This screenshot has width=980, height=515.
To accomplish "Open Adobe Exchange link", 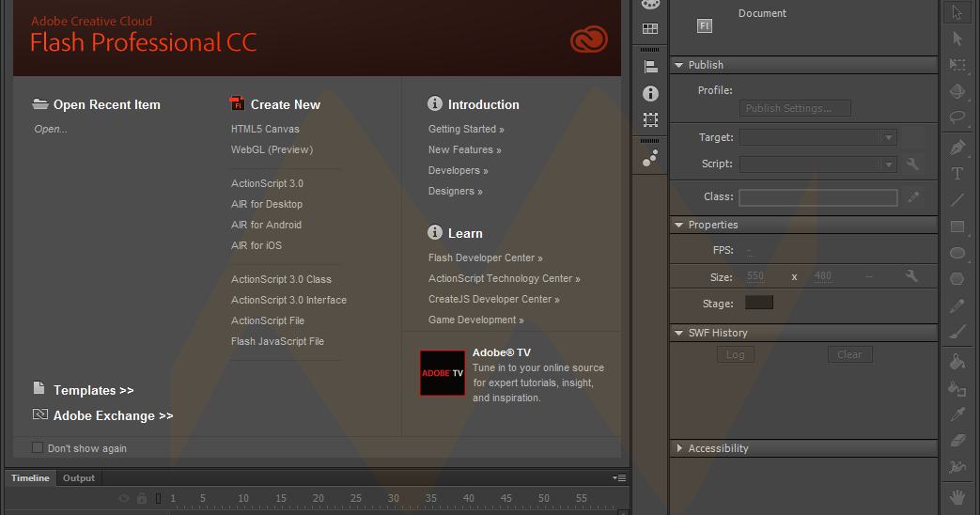I will click(113, 415).
